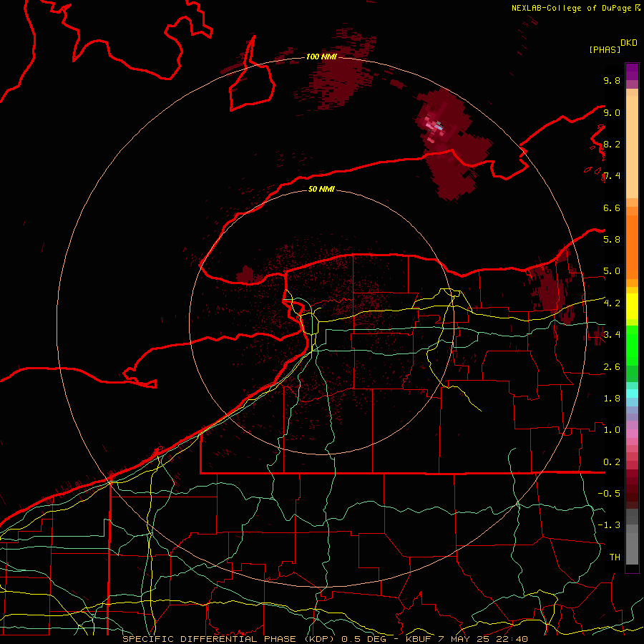
Task: Click the 4.2 color scale value
Action: pyautogui.click(x=612, y=303)
